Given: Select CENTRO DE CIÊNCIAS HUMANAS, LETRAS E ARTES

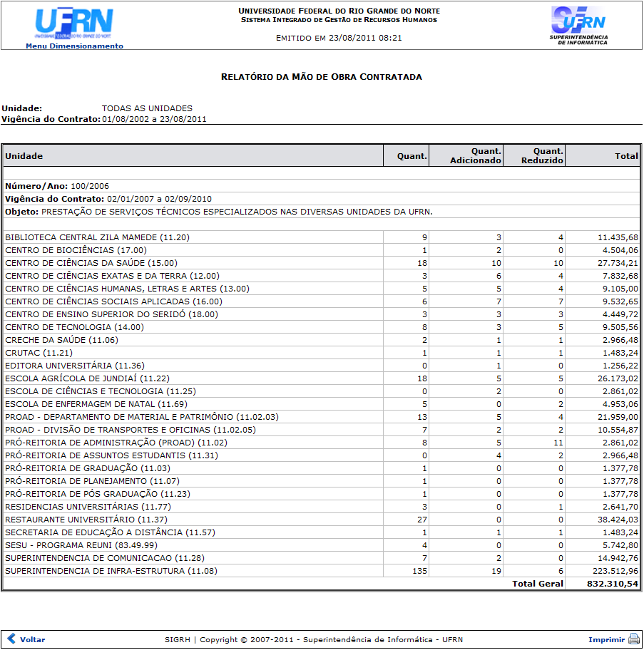Looking at the screenshot, I should (x=322, y=289).
